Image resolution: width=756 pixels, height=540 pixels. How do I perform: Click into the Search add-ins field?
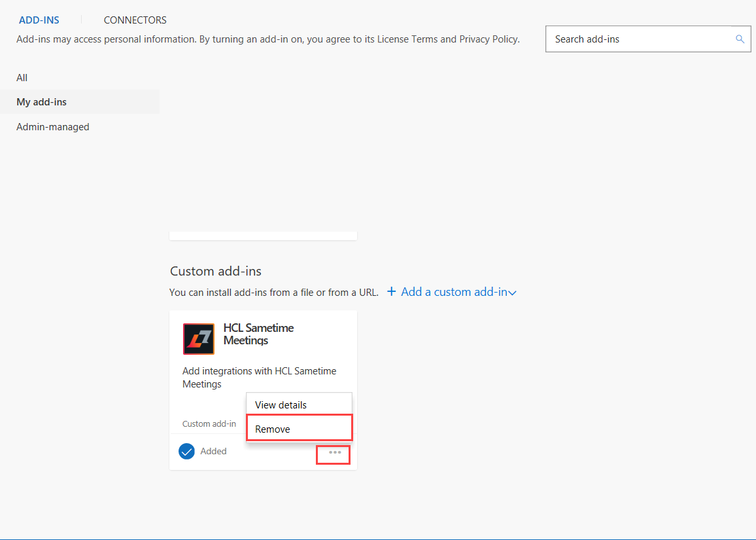(x=648, y=39)
